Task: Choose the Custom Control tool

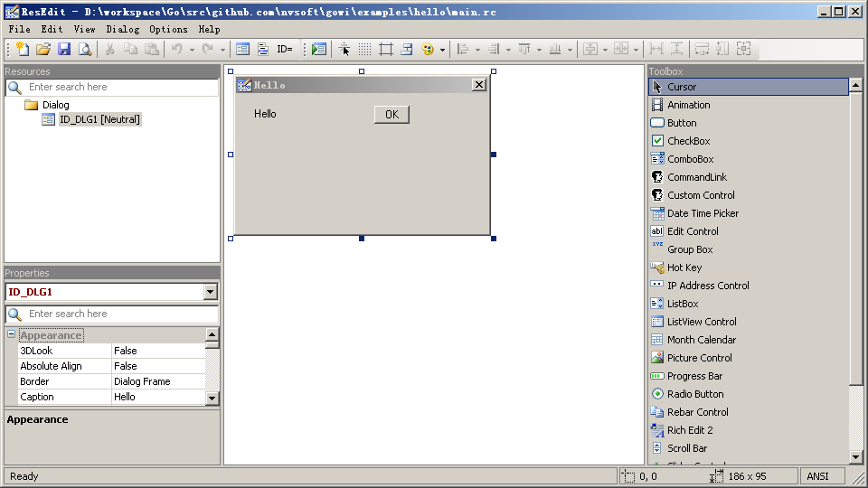Action: pyautogui.click(x=749, y=195)
